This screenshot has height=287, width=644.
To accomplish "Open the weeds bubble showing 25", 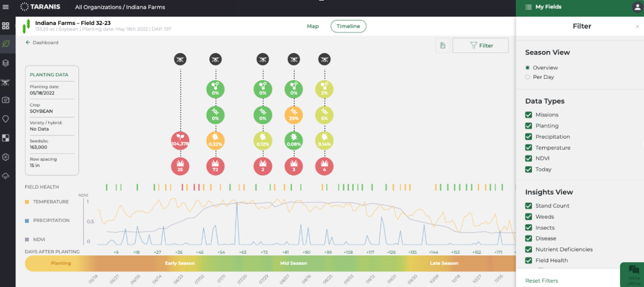I will 180,167.
